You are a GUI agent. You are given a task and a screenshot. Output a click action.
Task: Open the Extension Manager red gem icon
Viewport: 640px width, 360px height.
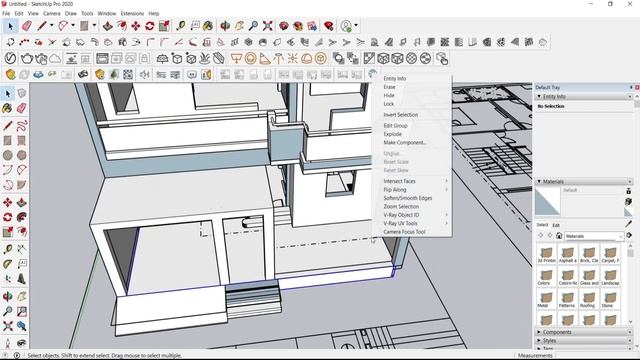(x=329, y=26)
